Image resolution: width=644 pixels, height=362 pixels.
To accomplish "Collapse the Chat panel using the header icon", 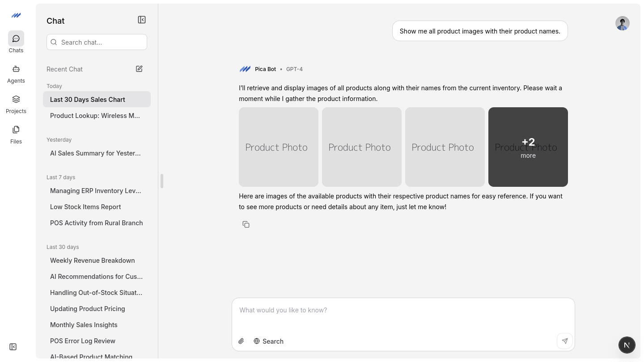I will pyautogui.click(x=142, y=20).
